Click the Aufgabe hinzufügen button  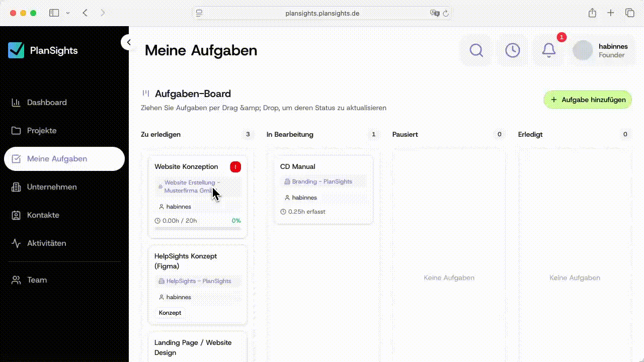pyautogui.click(x=588, y=100)
